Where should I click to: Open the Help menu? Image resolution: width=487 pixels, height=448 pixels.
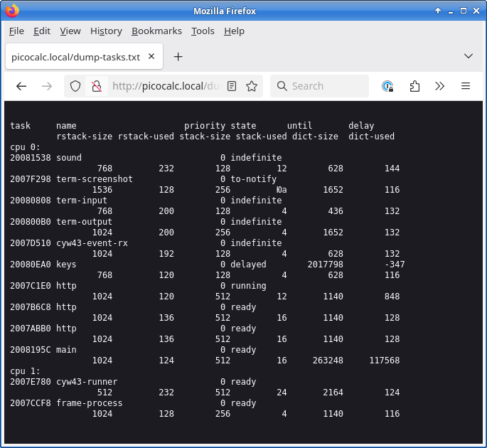pyautogui.click(x=234, y=31)
